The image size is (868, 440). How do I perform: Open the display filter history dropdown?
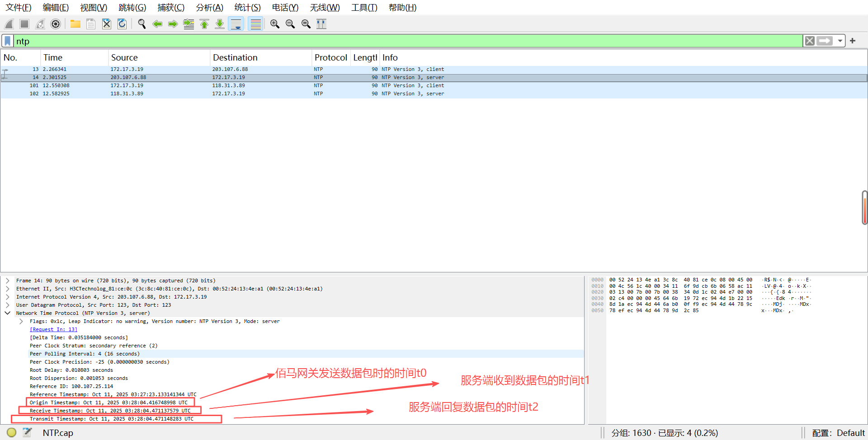click(840, 41)
